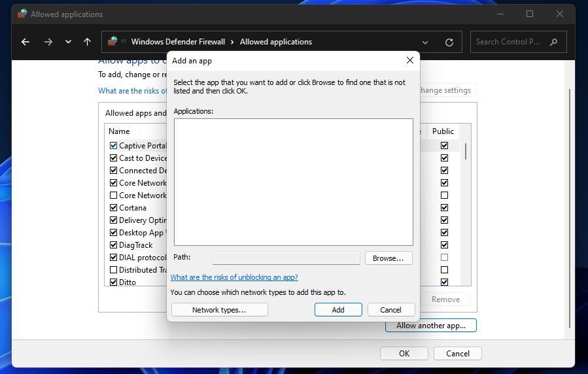The height and width of the screenshot is (374, 588).
Task: Open 'What are the risks' link in main window
Action: (132, 91)
